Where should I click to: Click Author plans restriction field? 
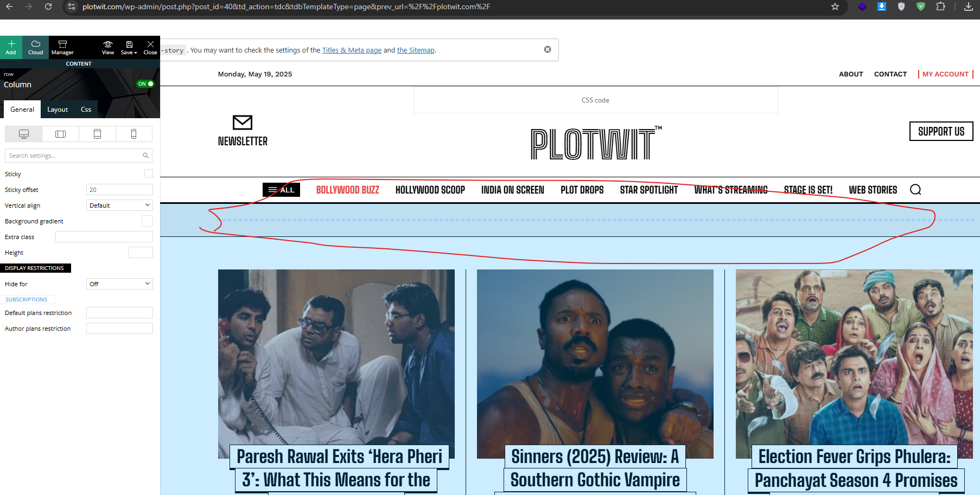119,329
